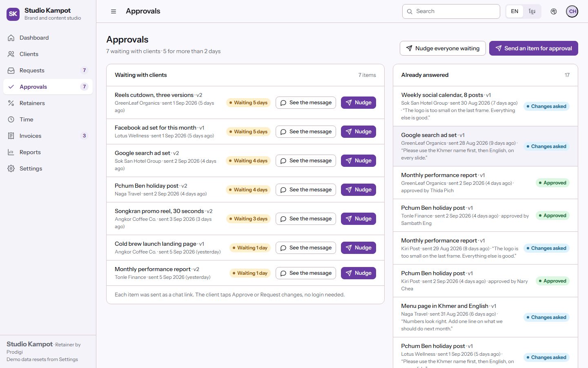Click the Invoices document icon in the sidebar

point(11,136)
